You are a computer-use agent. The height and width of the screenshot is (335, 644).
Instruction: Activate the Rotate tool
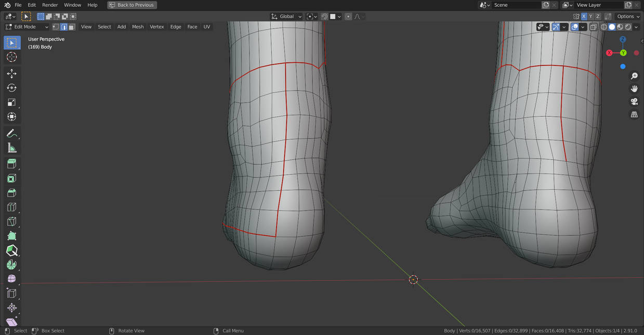(x=12, y=88)
